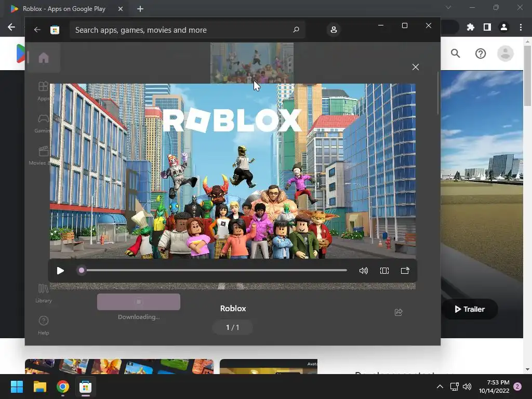Screen dimensions: 532x399
Task: Toggle Chrome side panel icon
Action: tap(487, 27)
